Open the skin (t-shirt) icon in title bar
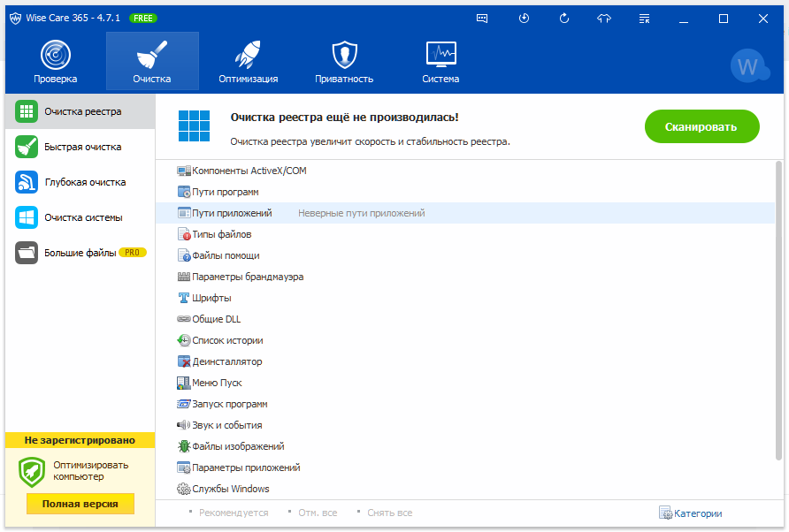 (x=604, y=18)
